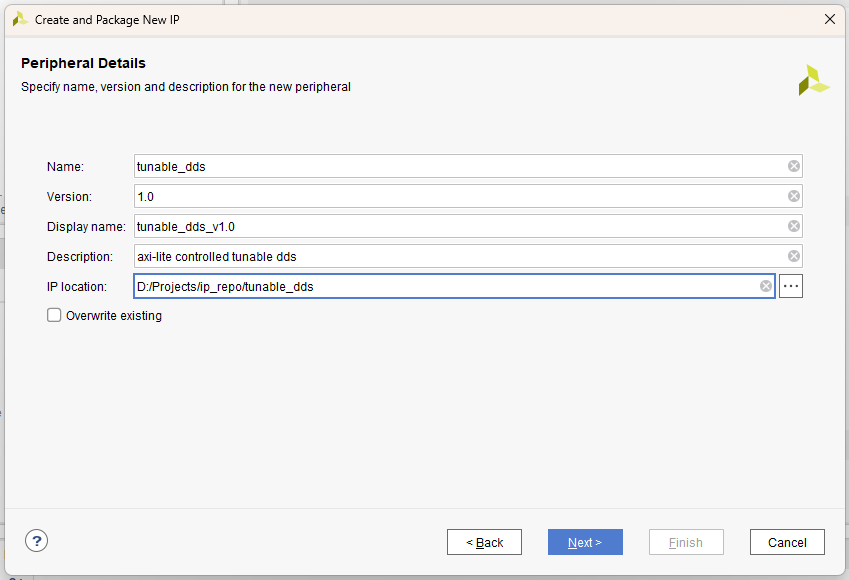The width and height of the screenshot is (849, 580).
Task: Click the 'Version:' label
Action: point(69,197)
